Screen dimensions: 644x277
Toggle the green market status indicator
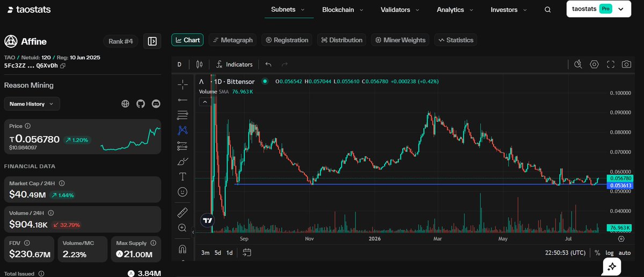tap(265, 81)
